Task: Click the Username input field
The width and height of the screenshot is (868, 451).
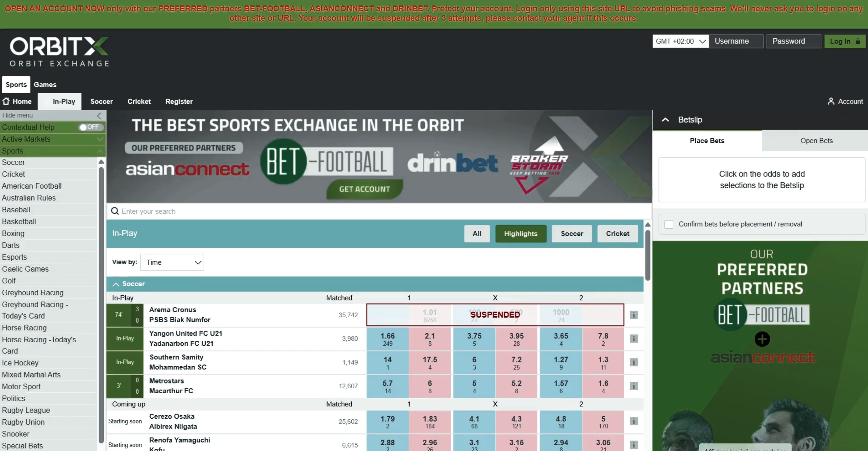Action: click(735, 42)
